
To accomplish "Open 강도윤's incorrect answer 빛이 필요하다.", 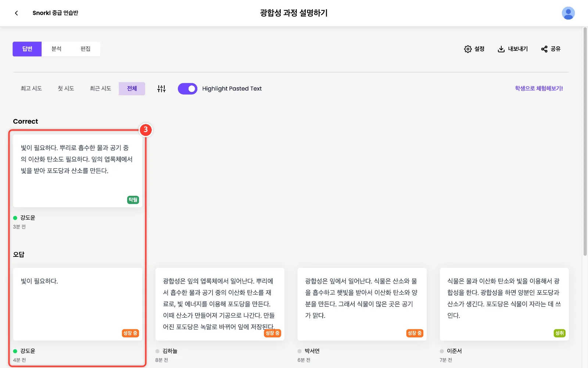I will [78, 304].
